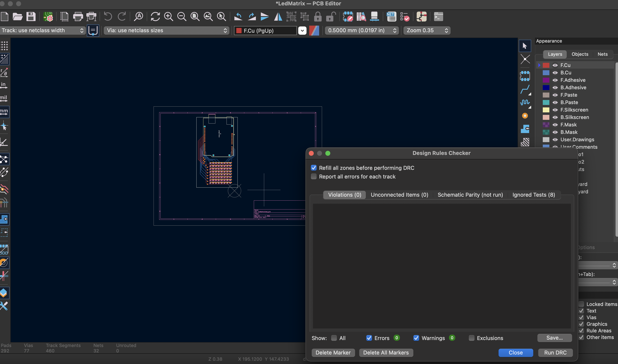Expand layer pair selector arrow button
The width and height of the screenshot is (618, 364).
click(x=302, y=31)
